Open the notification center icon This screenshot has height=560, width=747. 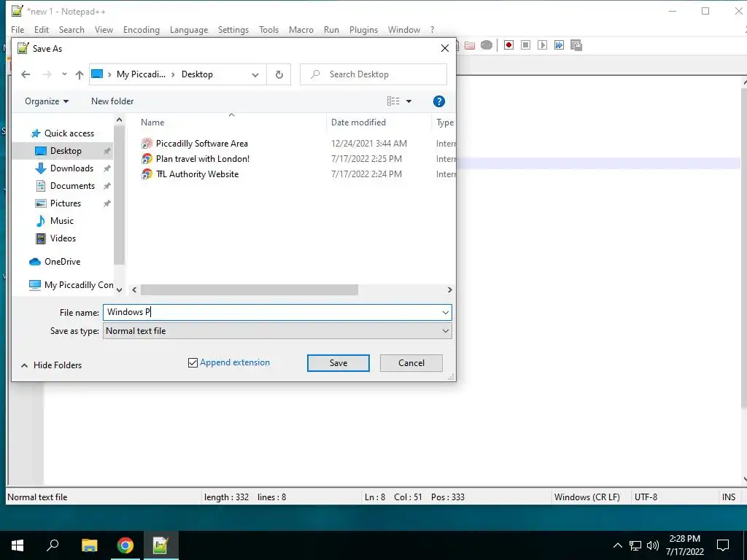(723, 545)
